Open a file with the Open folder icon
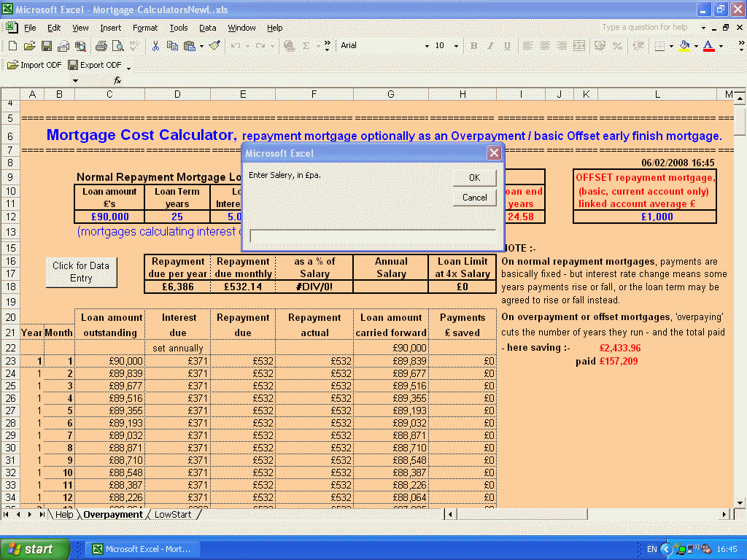Image resolution: width=747 pixels, height=560 pixels. pos(29,46)
